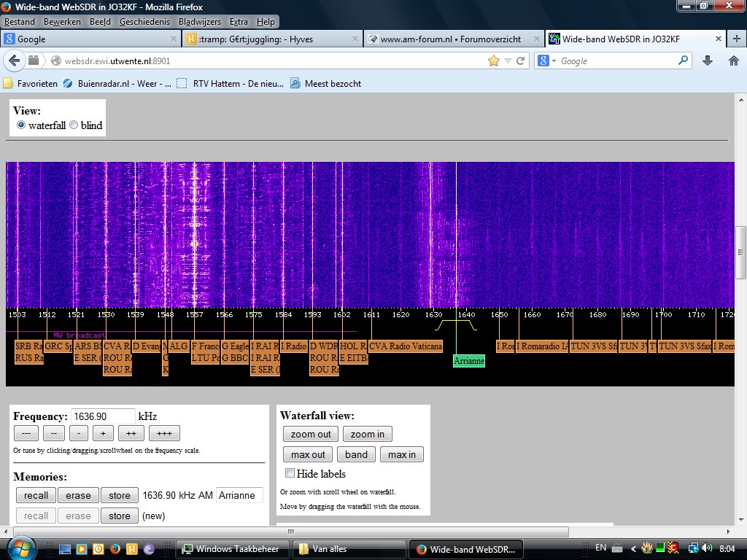
Task: Open the Favorieten bookmarks folder
Action: click(x=31, y=84)
